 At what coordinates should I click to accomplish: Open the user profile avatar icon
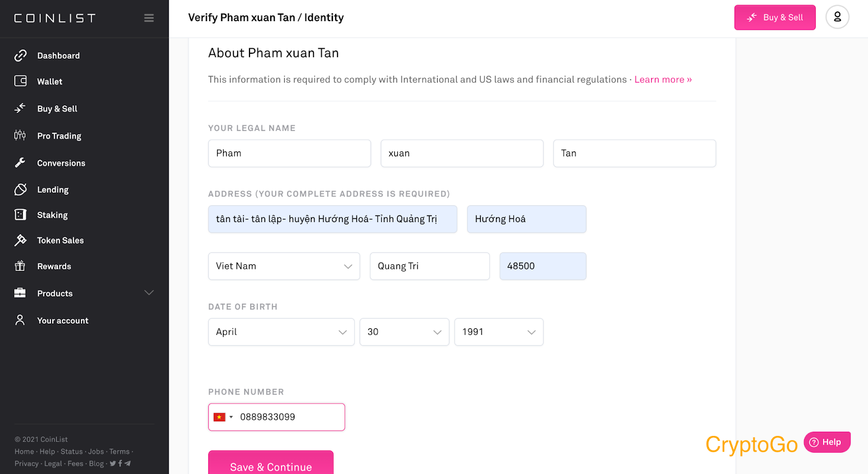[837, 17]
